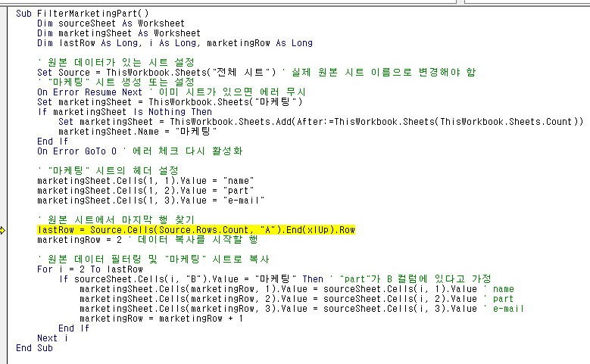Click the 'marketingRow = 2' line
The width and height of the screenshot is (590, 364).
[148, 240]
